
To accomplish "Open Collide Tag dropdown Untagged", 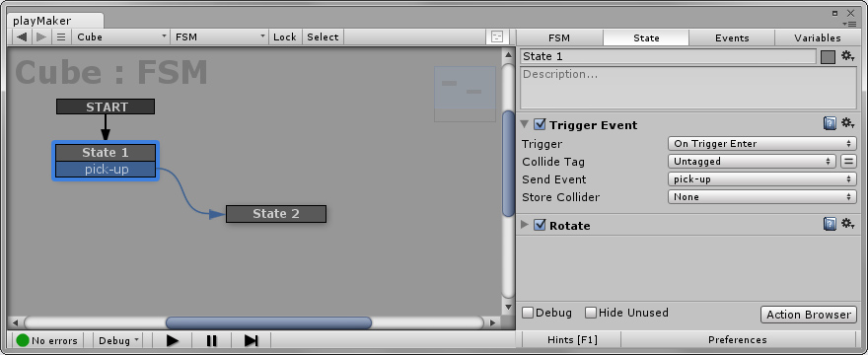I will click(752, 161).
